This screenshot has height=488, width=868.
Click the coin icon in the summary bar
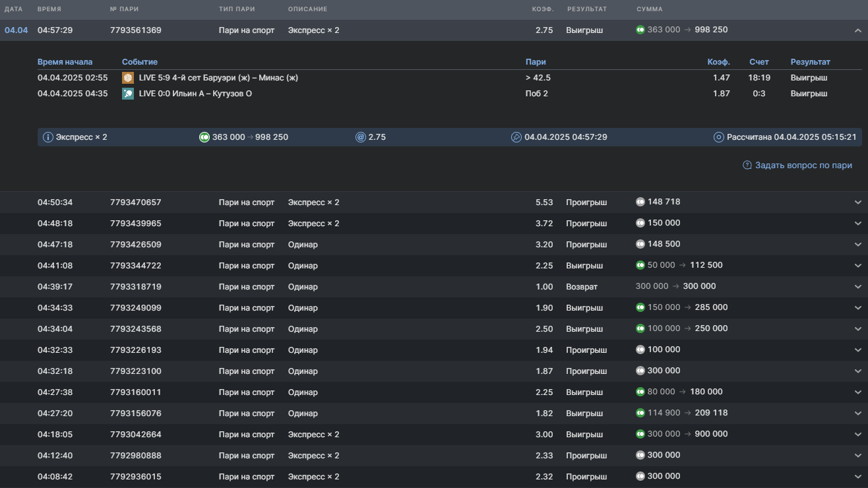click(x=204, y=137)
